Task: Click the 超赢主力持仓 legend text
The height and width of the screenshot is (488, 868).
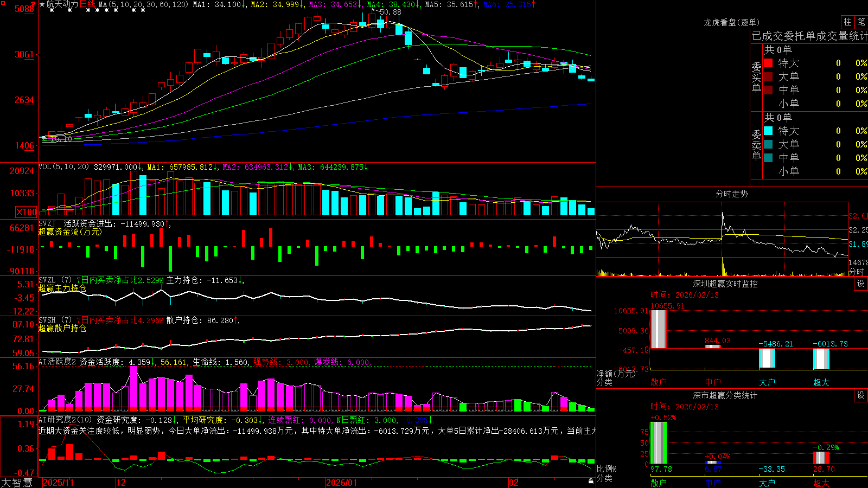Action: click(x=62, y=288)
